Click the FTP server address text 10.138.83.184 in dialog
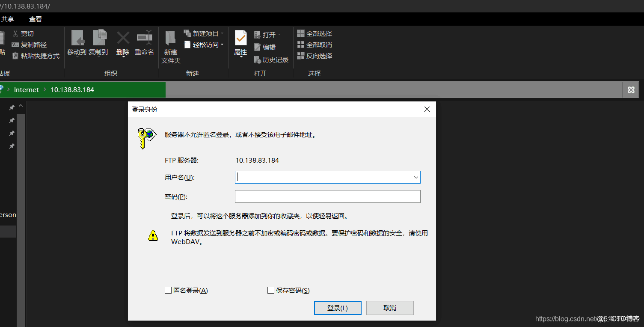The width and height of the screenshot is (644, 327). tap(257, 160)
